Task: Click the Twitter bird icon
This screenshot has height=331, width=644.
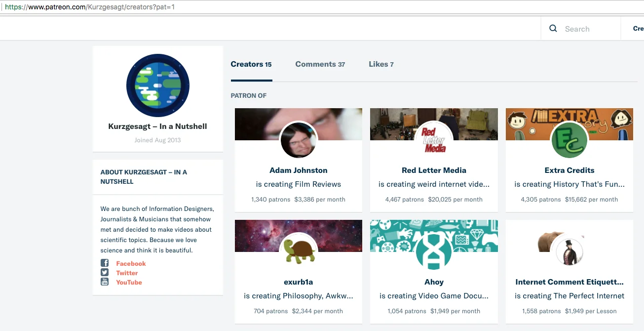Action: [x=105, y=273]
